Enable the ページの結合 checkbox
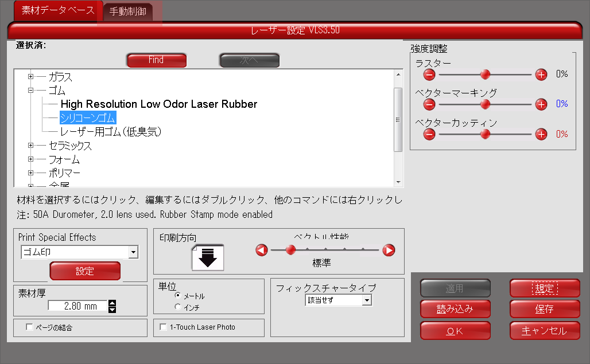 click(x=30, y=327)
